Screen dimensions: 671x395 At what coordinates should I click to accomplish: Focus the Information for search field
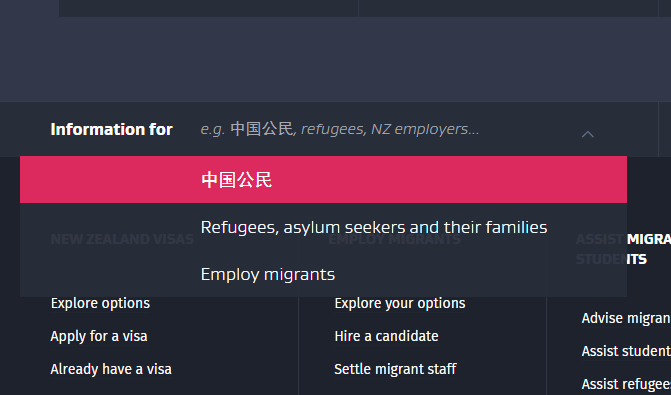[385, 129]
